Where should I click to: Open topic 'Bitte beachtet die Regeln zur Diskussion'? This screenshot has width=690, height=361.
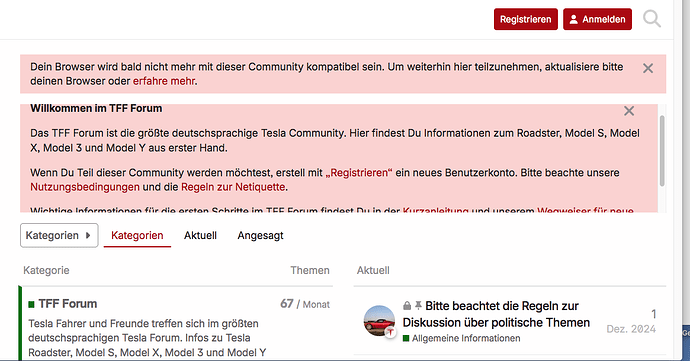click(x=496, y=314)
